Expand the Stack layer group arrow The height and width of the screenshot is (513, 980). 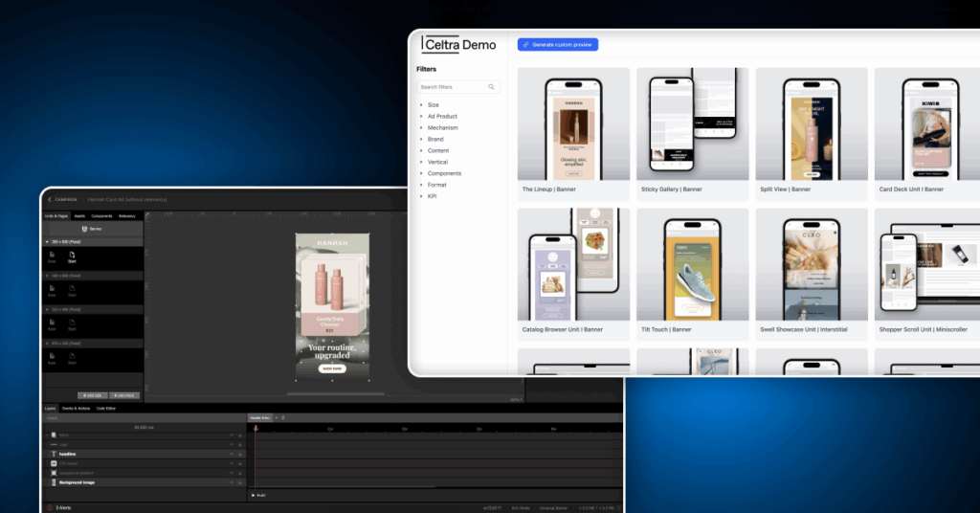[47, 435]
